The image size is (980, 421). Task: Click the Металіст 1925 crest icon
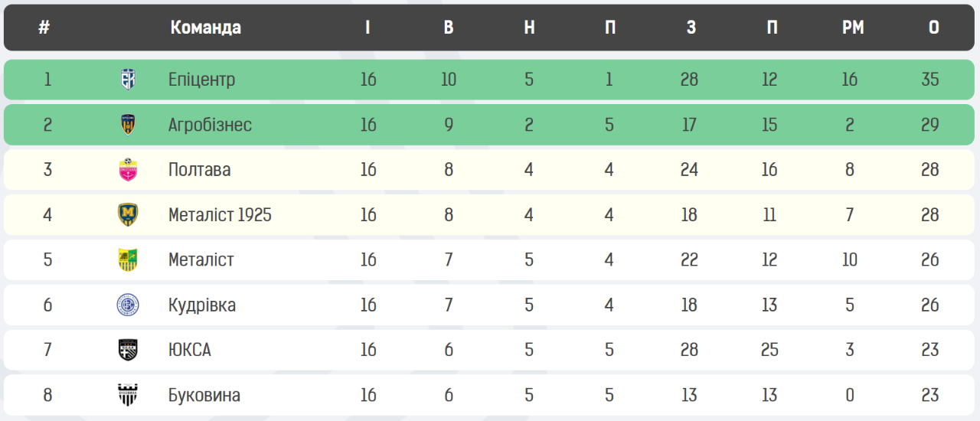128,215
